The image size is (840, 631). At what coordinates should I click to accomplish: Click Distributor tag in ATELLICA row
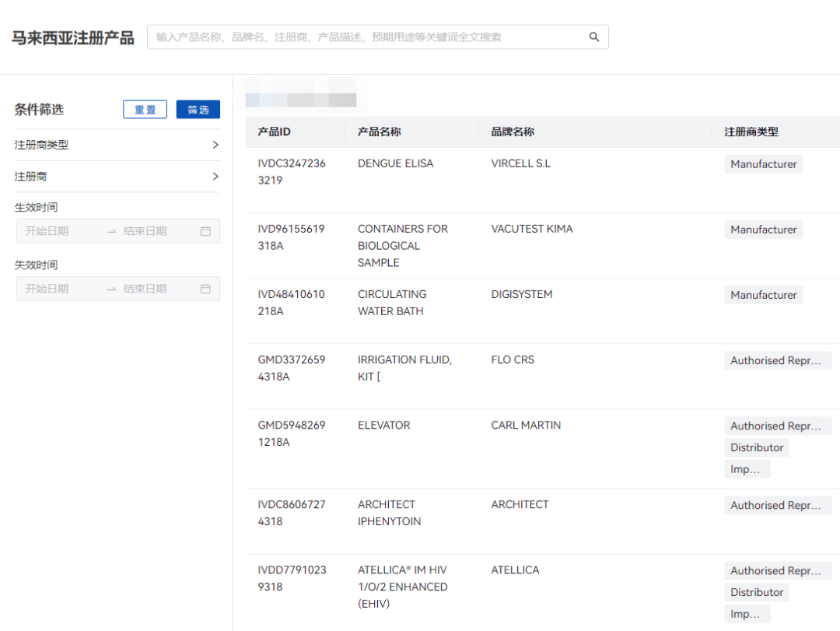[x=757, y=592]
